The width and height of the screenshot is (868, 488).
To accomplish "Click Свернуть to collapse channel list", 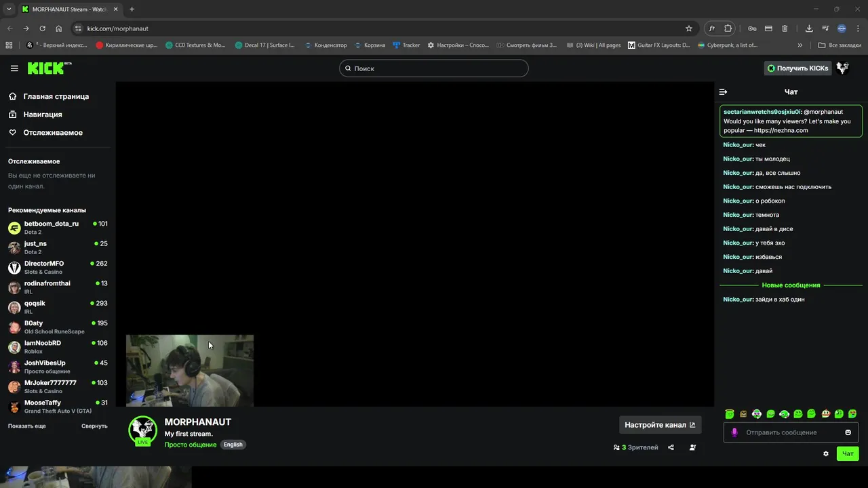I will point(94,426).
